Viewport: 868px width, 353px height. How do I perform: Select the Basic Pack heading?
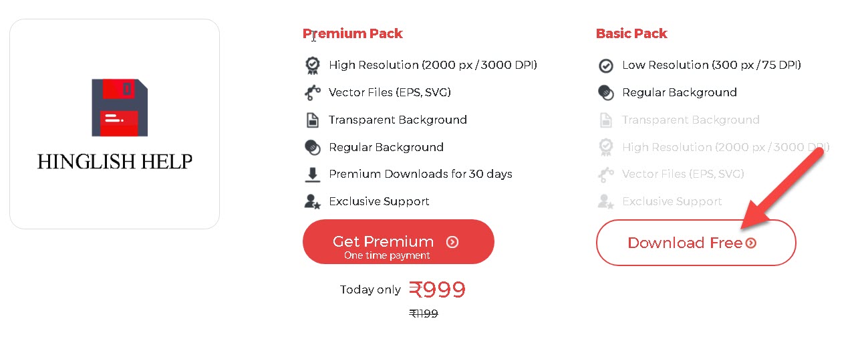coord(631,33)
